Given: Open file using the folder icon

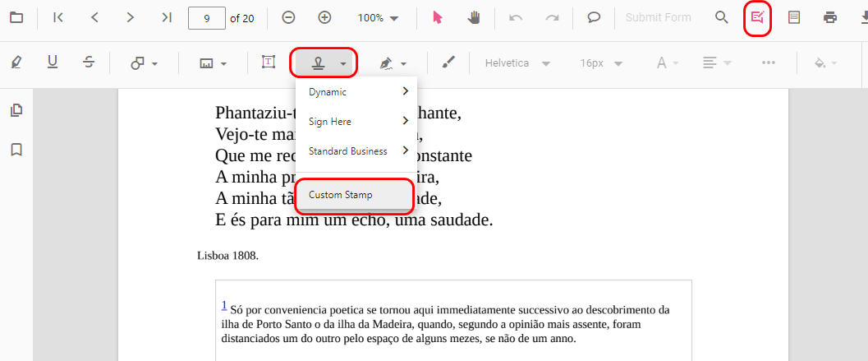Looking at the screenshot, I should coord(16,18).
